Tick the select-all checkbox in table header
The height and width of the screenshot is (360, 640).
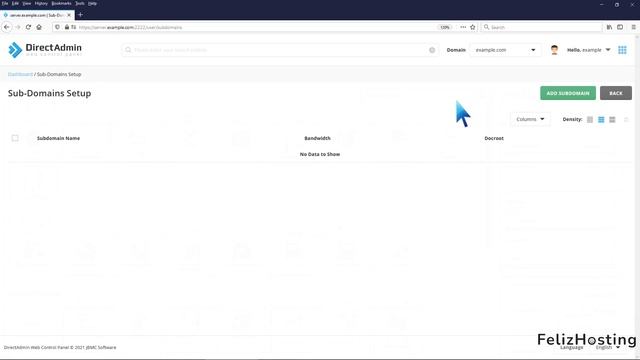[15, 138]
